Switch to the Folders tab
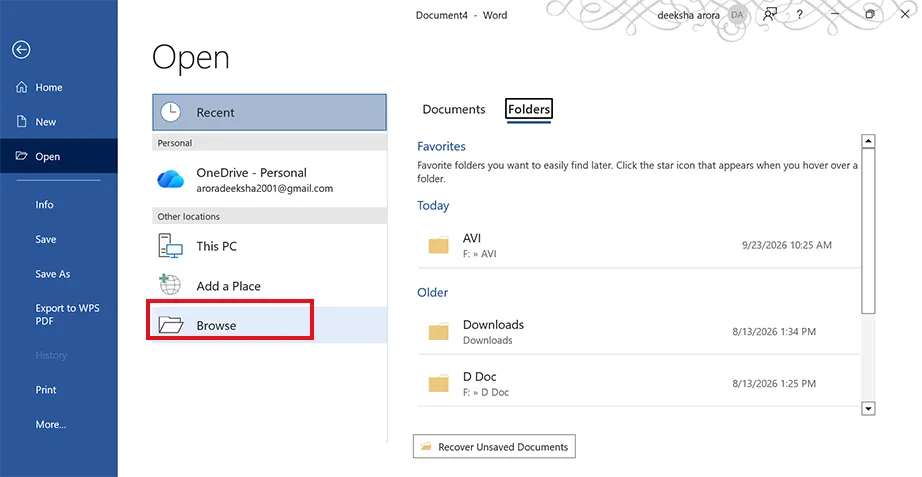Image resolution: width=922 pixels, height=477 pixels. (x=529, y=109)
